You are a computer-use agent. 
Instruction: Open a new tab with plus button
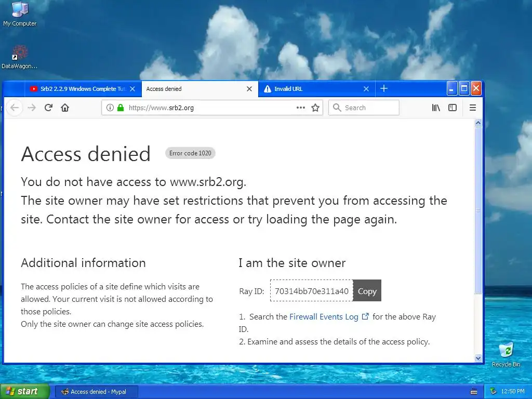(x=384, y=88)
